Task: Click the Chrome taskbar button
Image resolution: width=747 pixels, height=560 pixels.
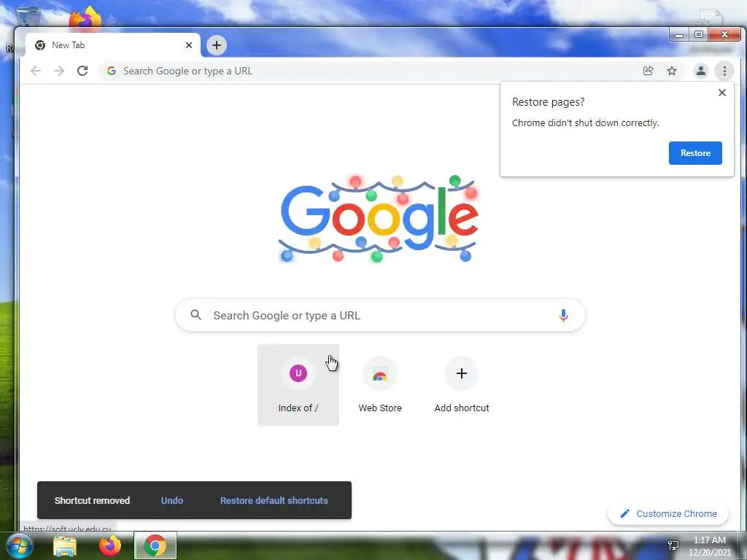Action: click(155, 545)
